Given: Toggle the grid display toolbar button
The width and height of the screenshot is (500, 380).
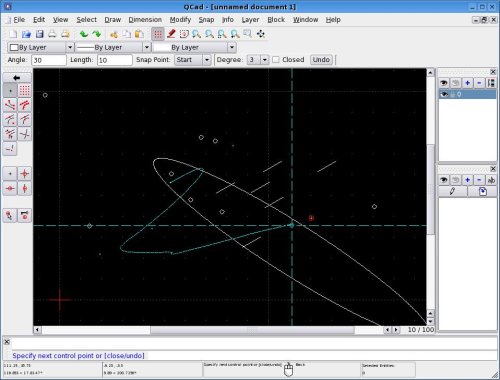Looking at the screenshot, I should tap(158, 34).
